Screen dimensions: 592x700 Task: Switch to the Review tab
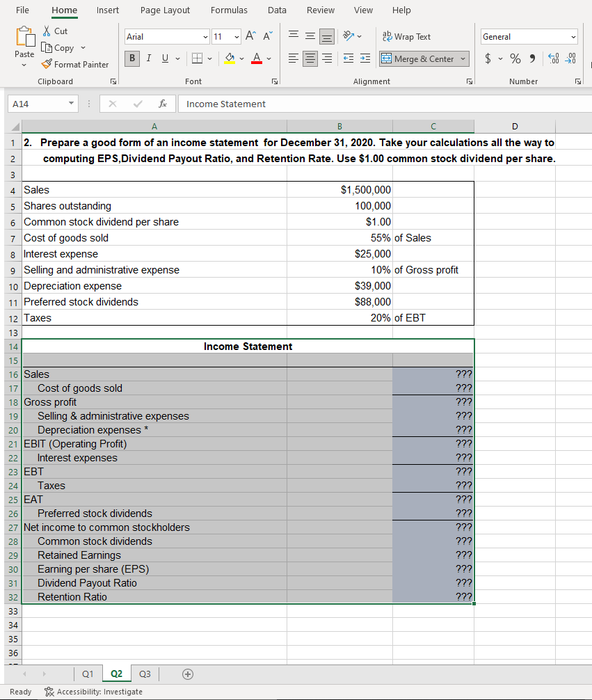321,10
